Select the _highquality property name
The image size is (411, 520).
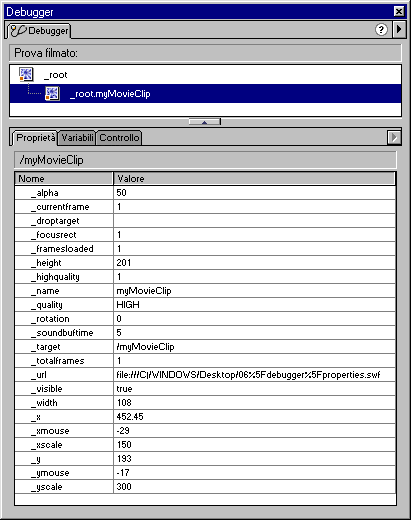tap(55, 277)
